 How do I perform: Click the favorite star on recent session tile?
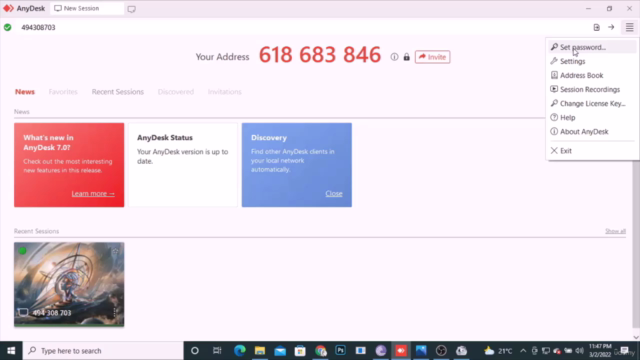[115, 251]
